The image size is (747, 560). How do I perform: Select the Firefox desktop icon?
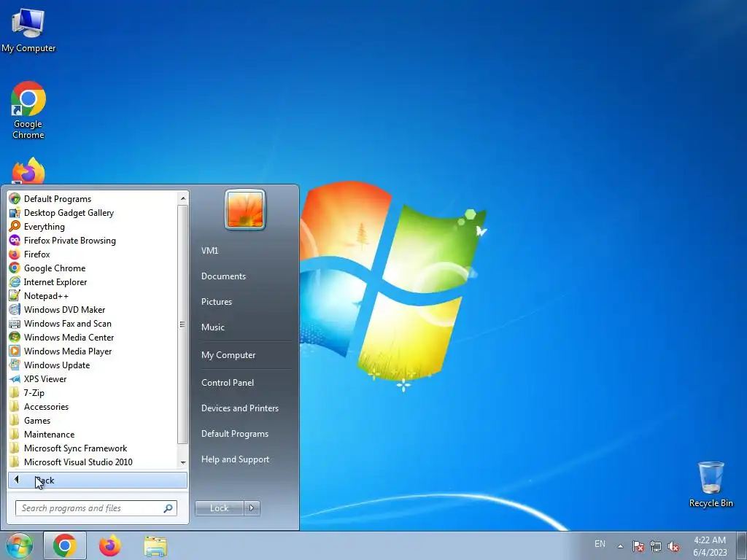click(x=28, y=171)
